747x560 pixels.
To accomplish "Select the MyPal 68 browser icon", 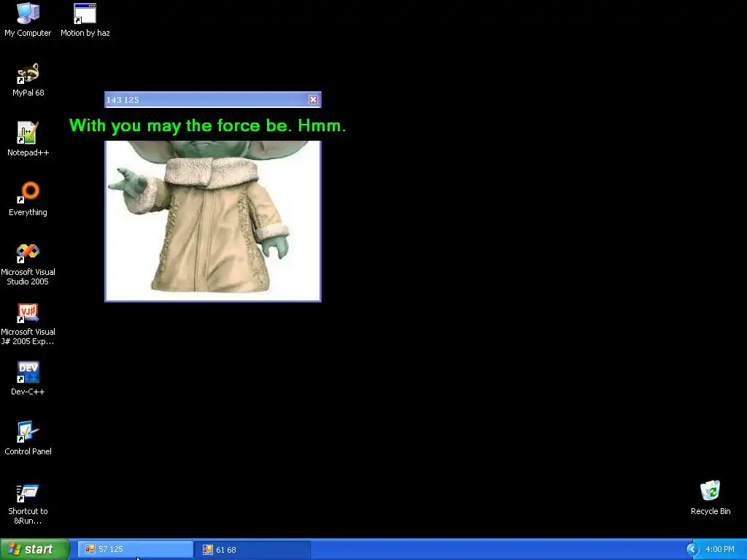I will [x=28, y=80].
